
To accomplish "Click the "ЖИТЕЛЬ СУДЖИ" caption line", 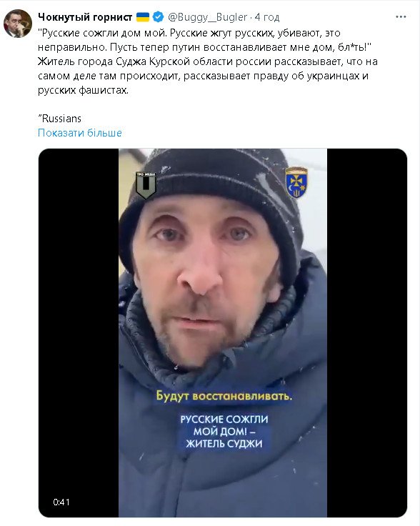I will pos(224,444).
